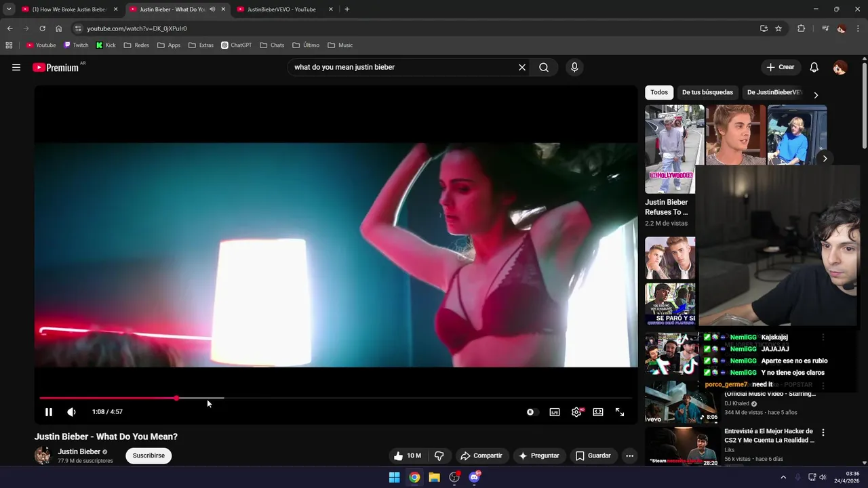This screenshot has width=868, height=488.
Task: Switch to theater mode in the player
Action: tap(598, 412)
